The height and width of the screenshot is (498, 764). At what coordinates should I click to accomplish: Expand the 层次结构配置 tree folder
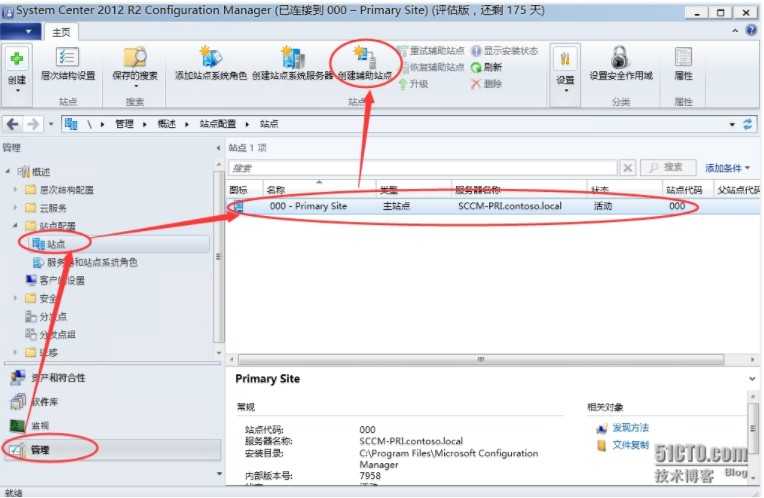pos(15,190)
